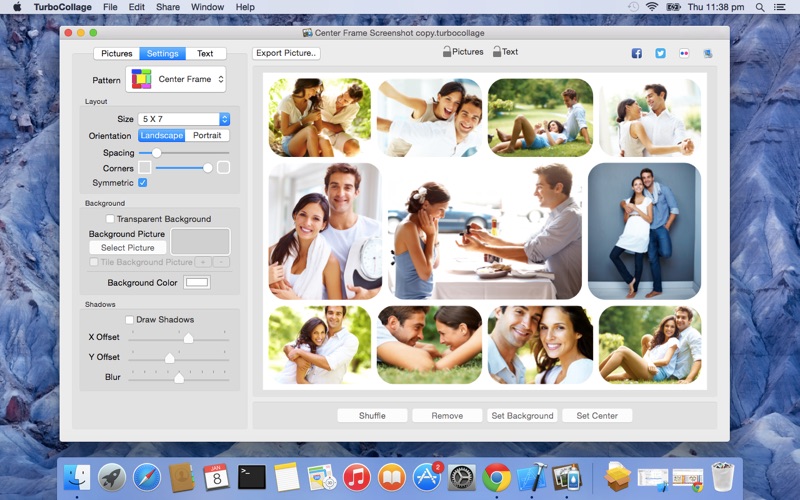Toggle the Text lock icon
The image size is (800, 500).
click(496, 52)
